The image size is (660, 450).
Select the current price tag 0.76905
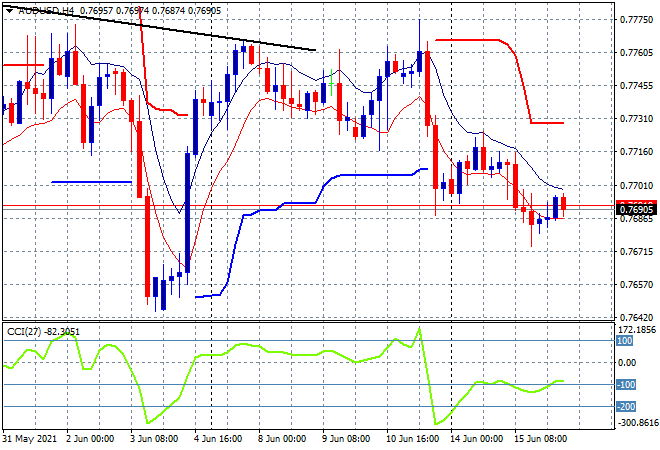[x=636, y=210]
